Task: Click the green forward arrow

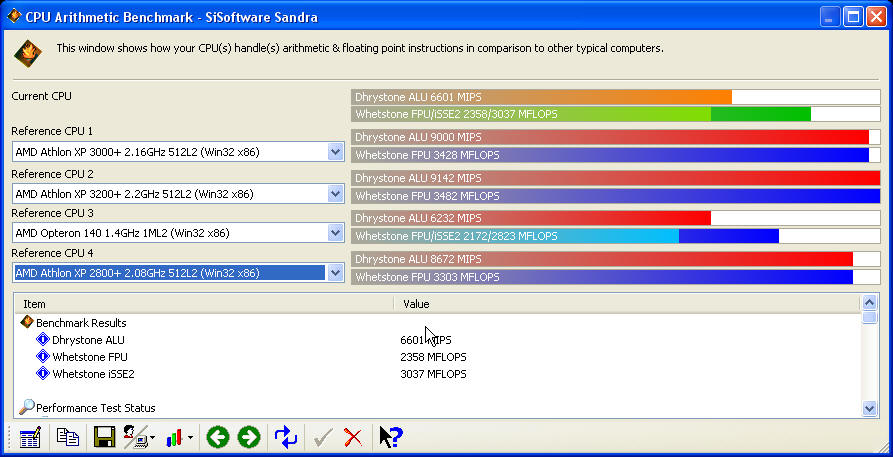Action: [249, 438]
